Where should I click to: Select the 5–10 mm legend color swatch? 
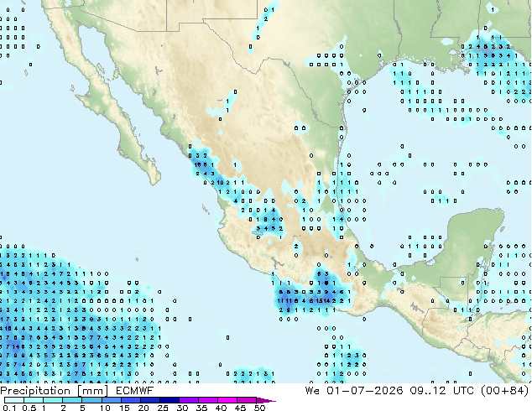click(x=91, y=400)
